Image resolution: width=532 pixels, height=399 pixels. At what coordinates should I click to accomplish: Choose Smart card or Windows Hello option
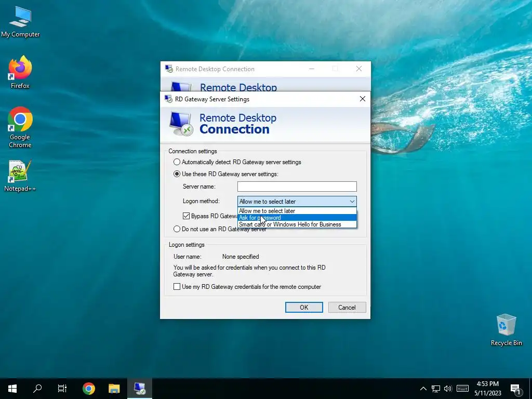point(297,224)
